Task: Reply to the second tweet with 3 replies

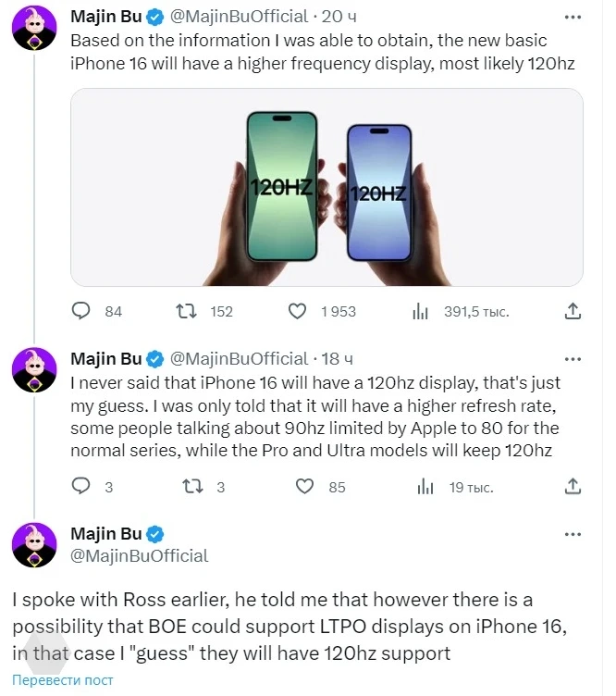Action: pyautogui.click(x=81, y=486)
